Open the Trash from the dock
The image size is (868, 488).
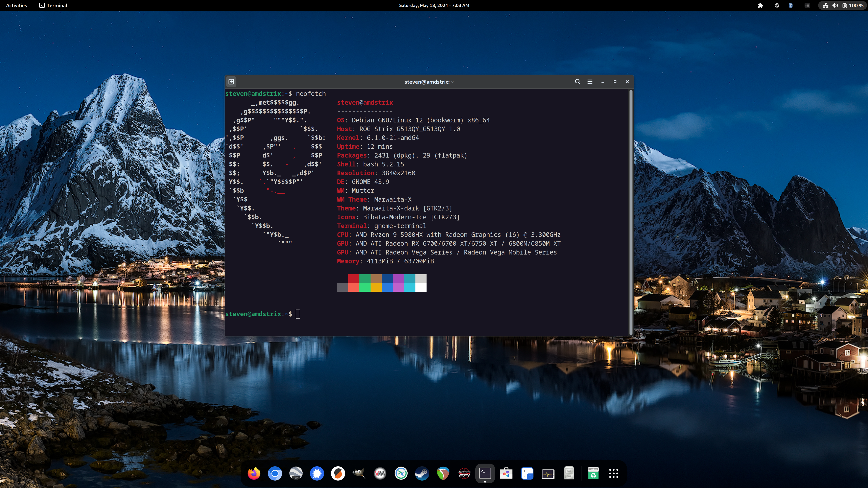tap(593, 473)
